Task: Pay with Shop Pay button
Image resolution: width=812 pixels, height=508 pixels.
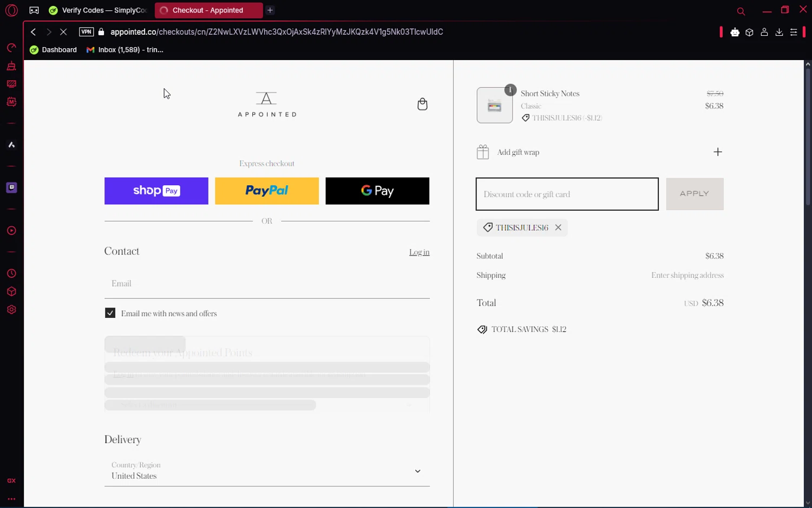Action: tap(156, 191)
